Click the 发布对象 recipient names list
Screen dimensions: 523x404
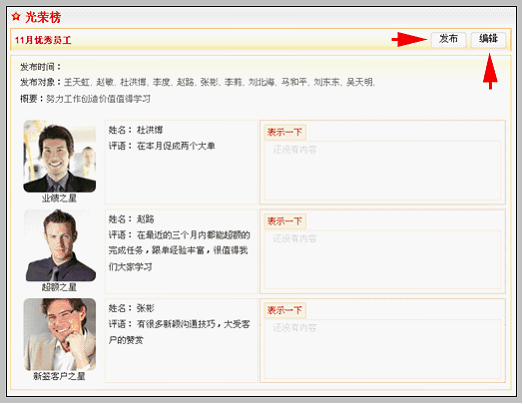click(219, 82)
